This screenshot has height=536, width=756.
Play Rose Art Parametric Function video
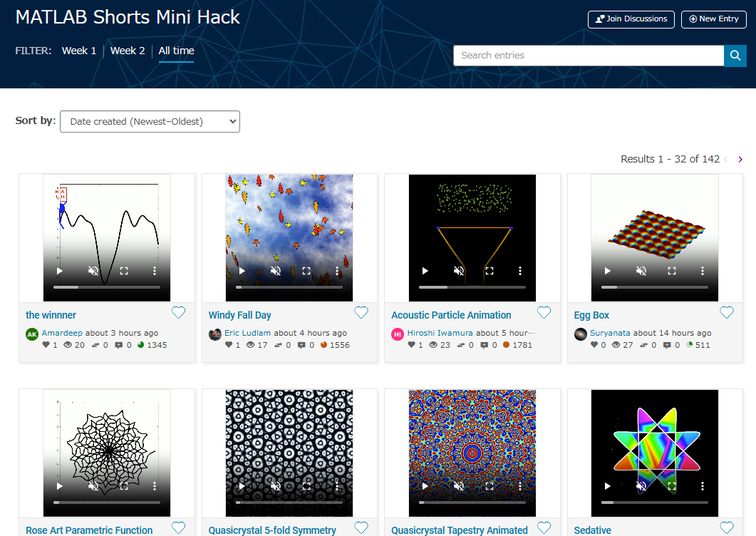59,486
